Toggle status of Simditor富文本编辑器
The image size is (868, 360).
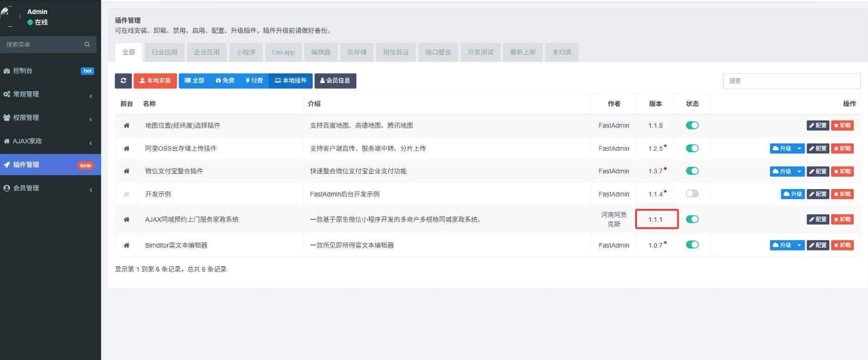(692, 245)
